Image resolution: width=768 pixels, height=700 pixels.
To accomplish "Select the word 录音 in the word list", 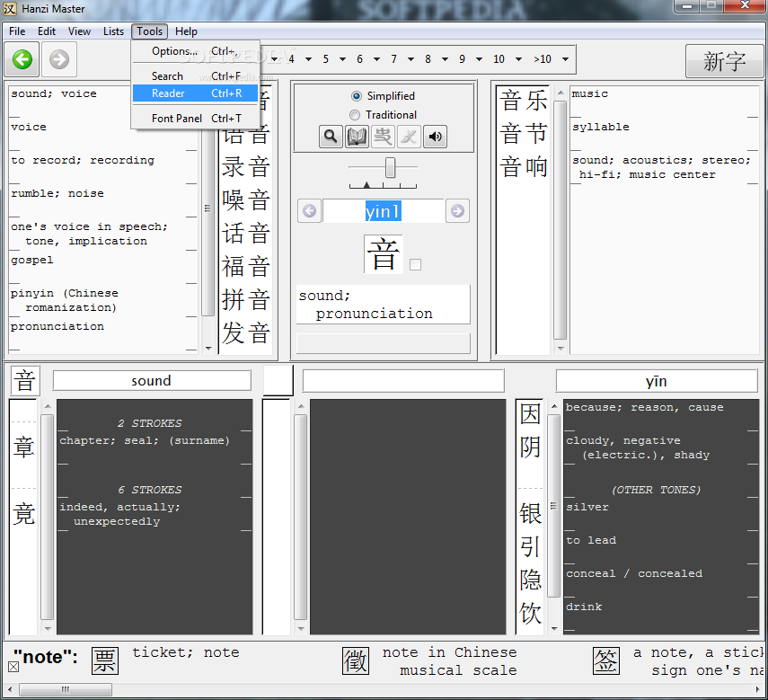I will [245, 167].
